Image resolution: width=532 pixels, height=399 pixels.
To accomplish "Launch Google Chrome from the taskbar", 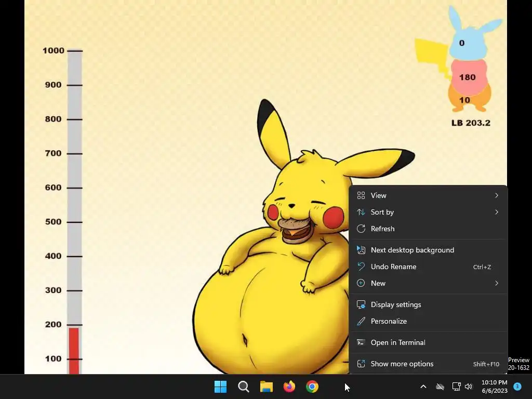I will [x=312, y=387].
